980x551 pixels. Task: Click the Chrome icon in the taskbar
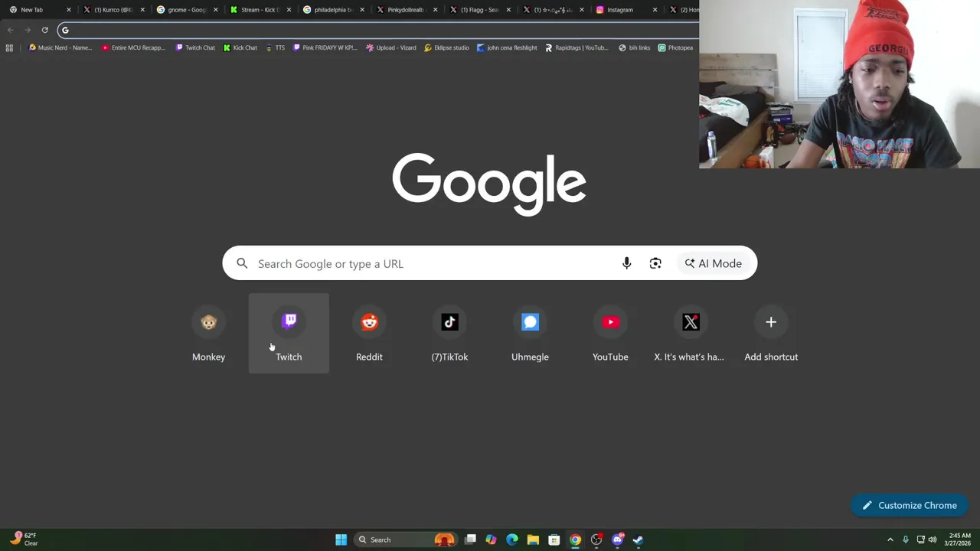(x=575, y=540)
